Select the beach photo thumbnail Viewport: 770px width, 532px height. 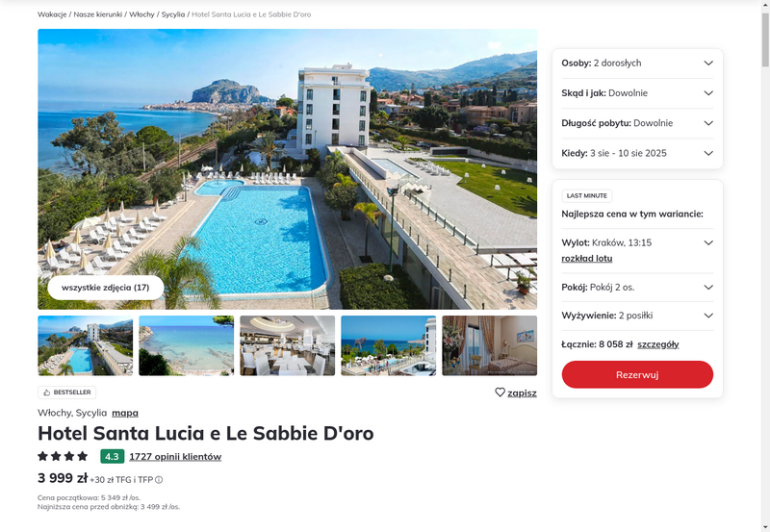pos(187,345)
